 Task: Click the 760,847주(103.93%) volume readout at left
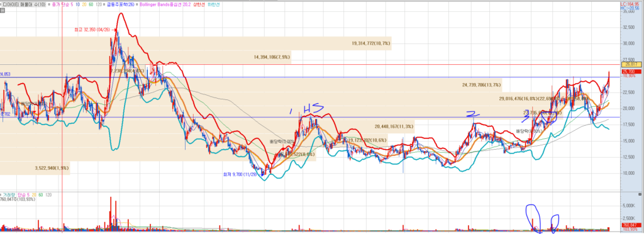[x=18, y=199]
